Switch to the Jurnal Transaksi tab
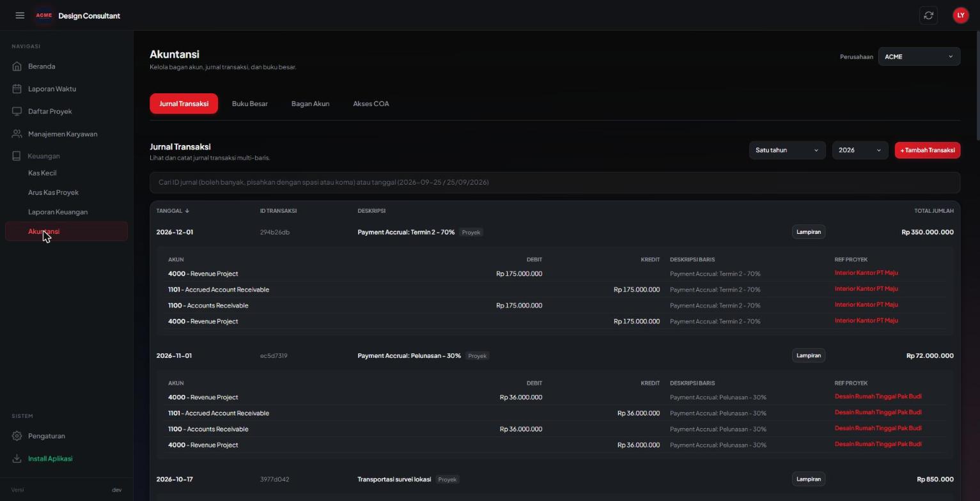Viewport: 980px width, 501px height. [183, 104]
